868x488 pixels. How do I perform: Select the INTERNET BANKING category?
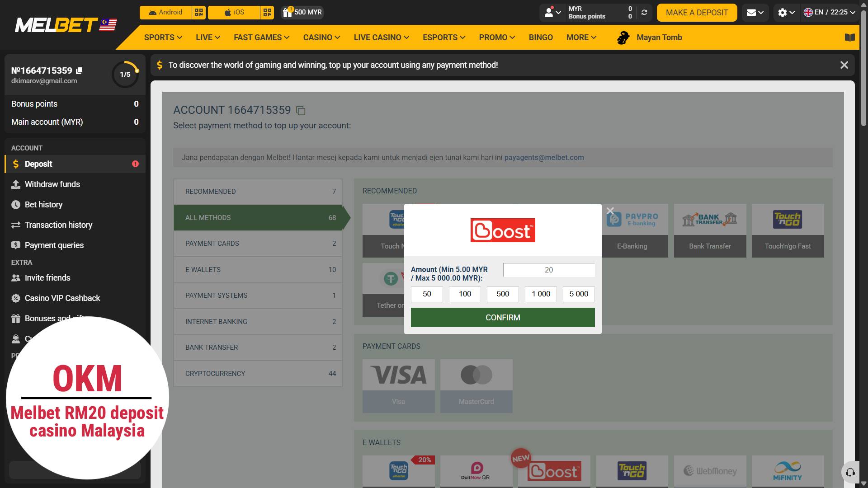(x=258, y=322)
